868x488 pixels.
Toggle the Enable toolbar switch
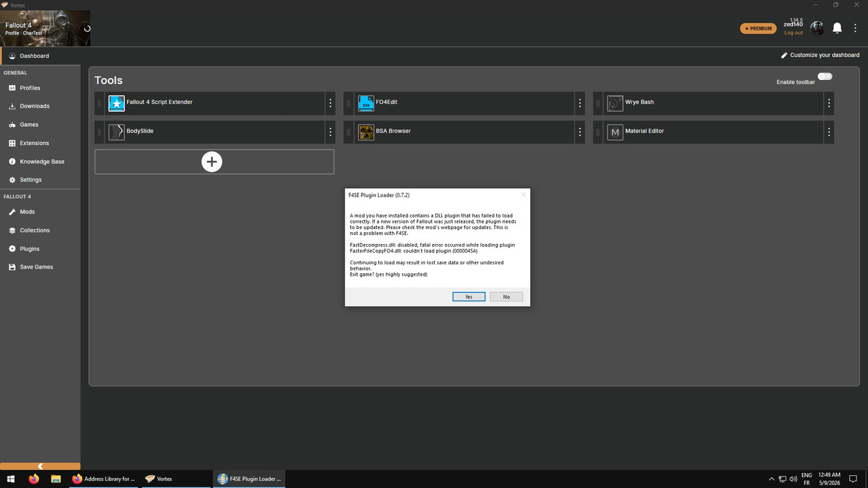(x=825, y=77)
